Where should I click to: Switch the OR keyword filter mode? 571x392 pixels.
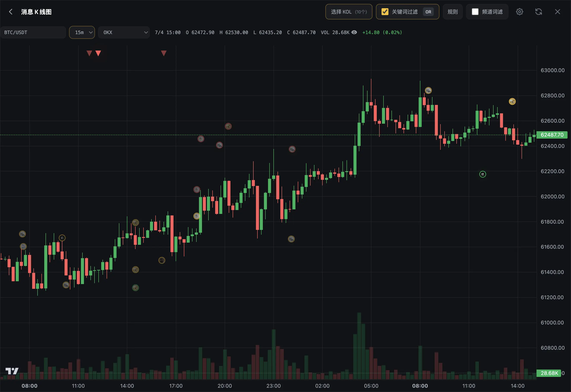[428, 12]
